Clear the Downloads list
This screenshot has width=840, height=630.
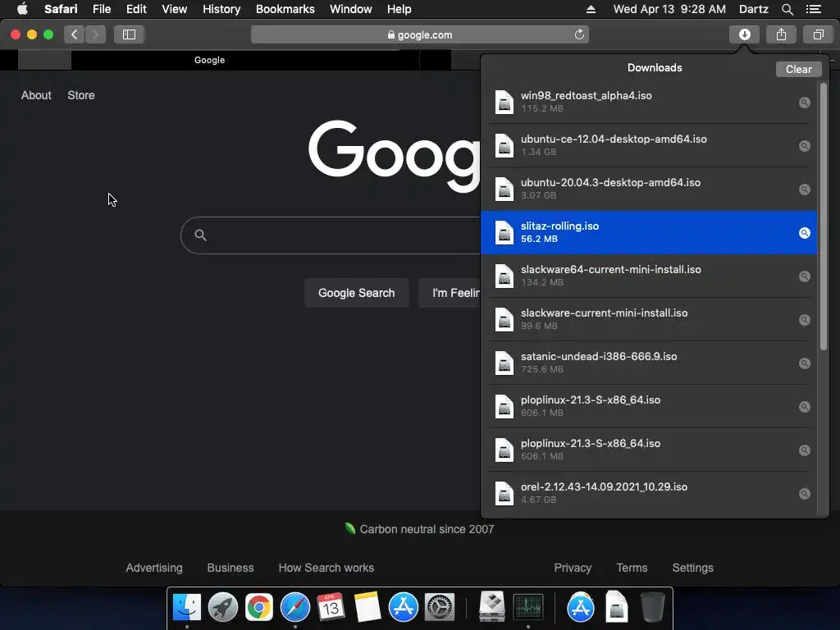pyautogui.click(x=798, y=69)
